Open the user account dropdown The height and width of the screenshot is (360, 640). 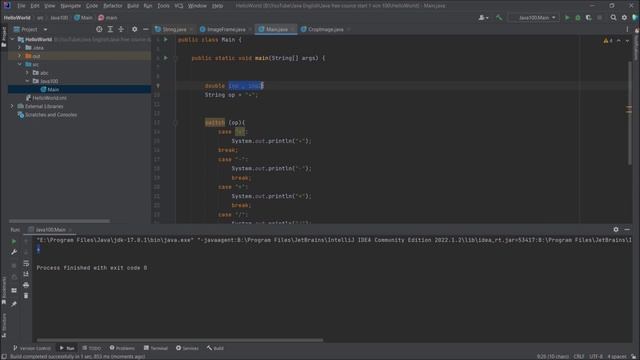[x=483, y=18]
